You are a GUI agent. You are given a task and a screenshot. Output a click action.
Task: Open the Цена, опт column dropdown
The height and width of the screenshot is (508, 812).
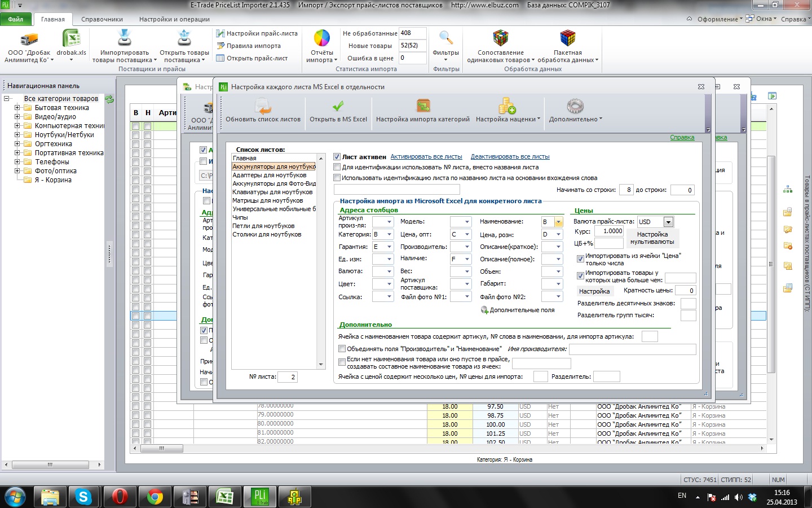pos(467,234)
